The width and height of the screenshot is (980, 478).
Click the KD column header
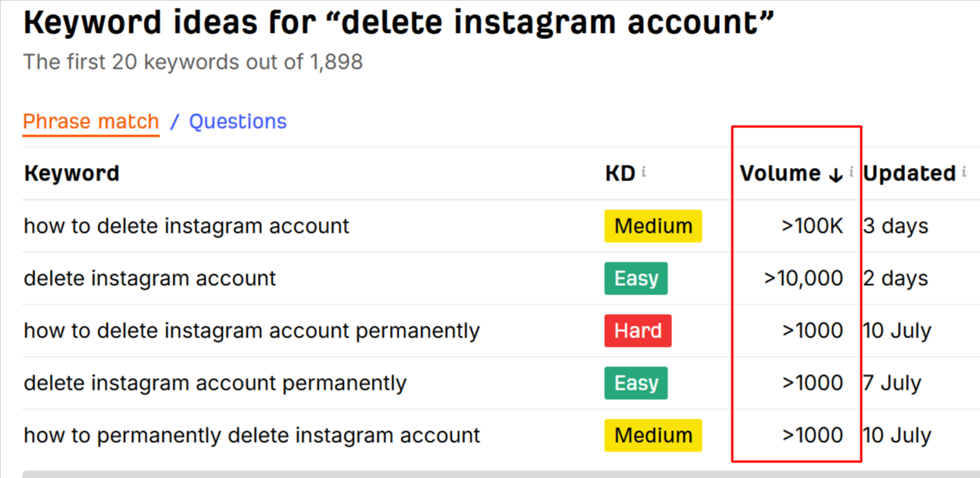[621, 173]
